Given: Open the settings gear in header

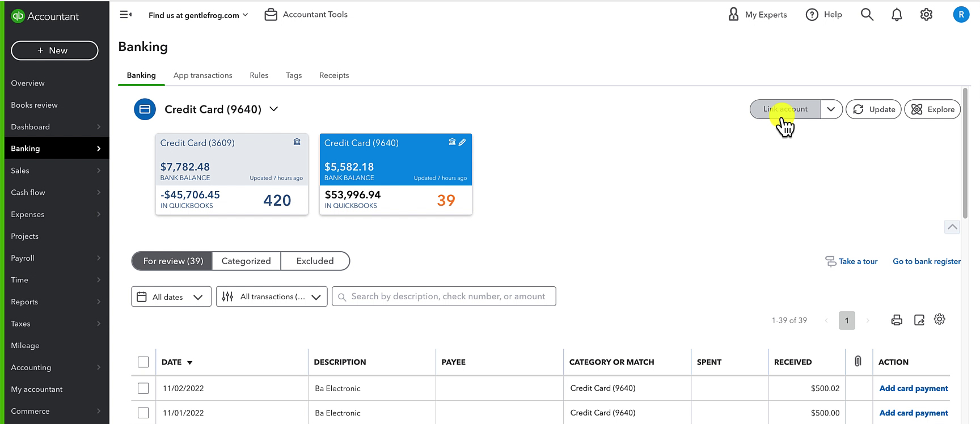Looking at the screenshot, I should 926,15.
